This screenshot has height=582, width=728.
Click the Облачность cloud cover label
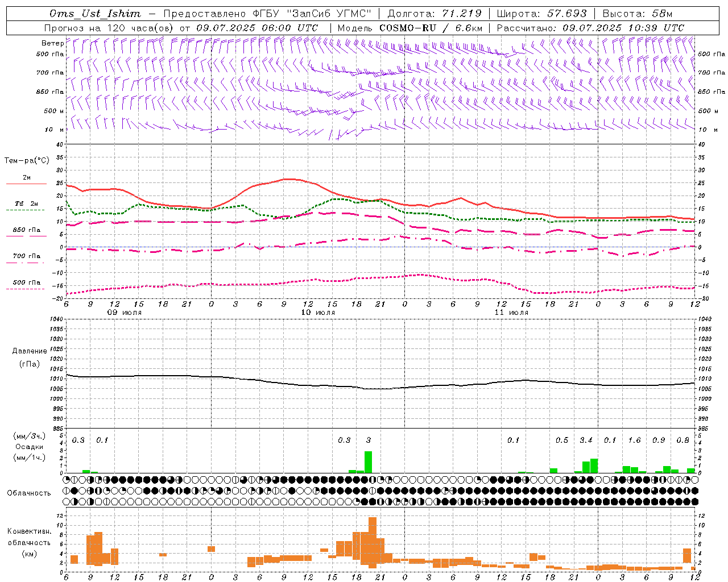29,493
